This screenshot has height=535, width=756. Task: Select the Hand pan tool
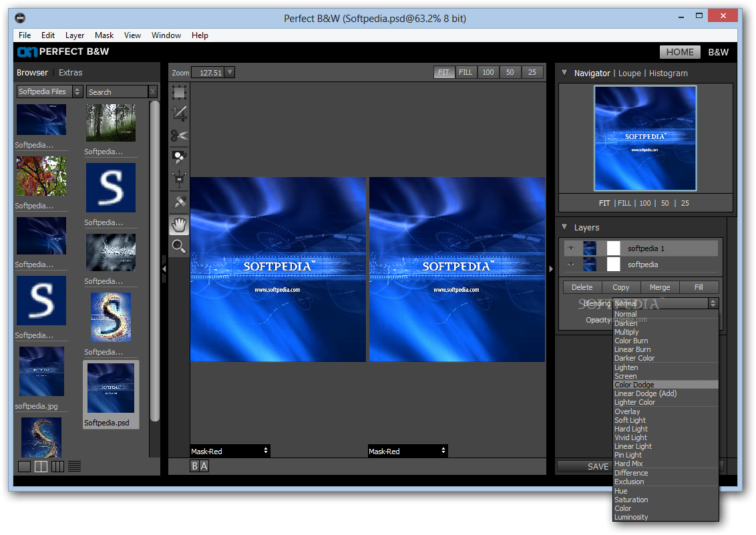click(x=179, y=224)
